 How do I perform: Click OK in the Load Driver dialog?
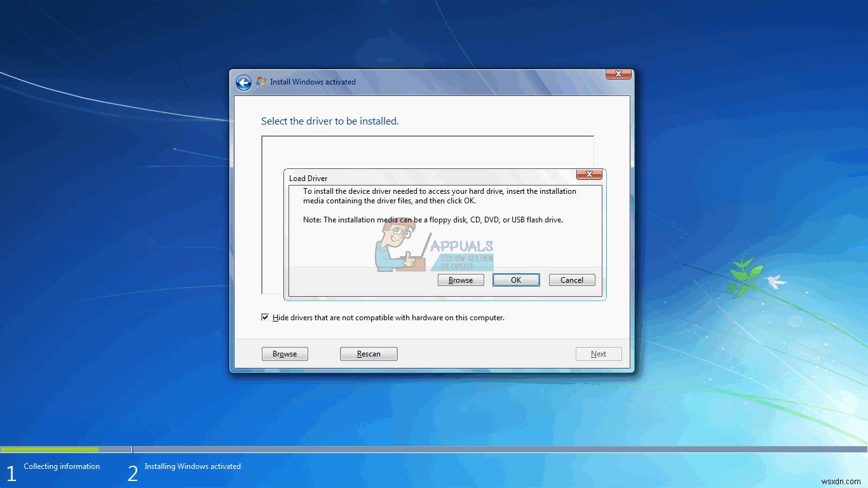pos(515,280)
